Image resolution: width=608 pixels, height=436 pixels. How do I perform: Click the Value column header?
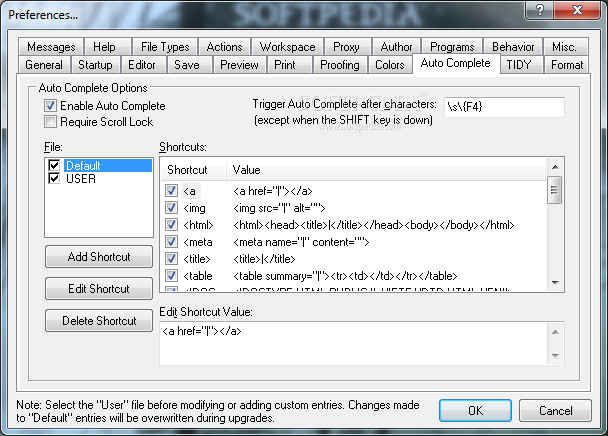pos(386,170)
